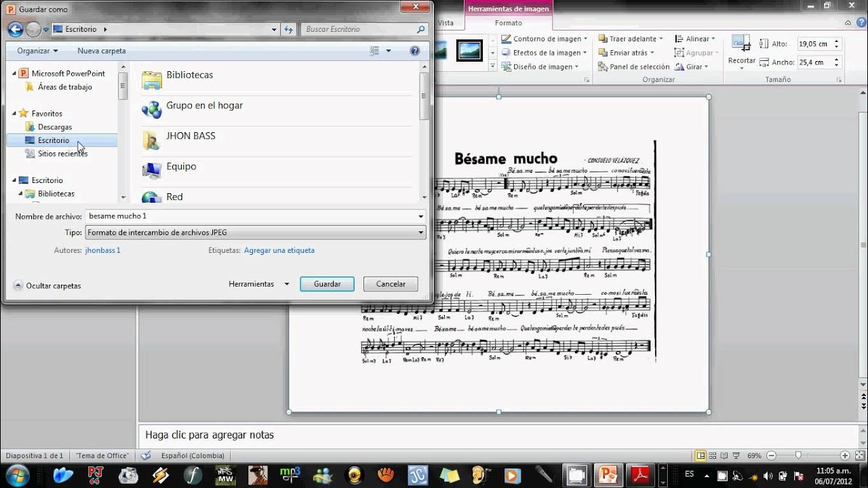The width and height of the screenshot is (868, 488).
Task: Click the notes area 'Haga clic para agregar notas'
Action: coord(210,435)
